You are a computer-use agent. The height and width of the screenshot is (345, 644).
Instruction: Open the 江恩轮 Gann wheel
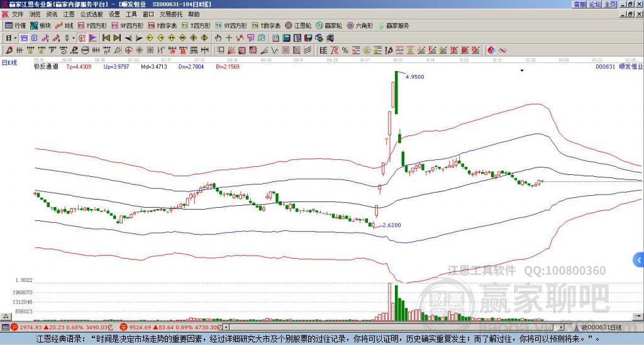(299, 25)
